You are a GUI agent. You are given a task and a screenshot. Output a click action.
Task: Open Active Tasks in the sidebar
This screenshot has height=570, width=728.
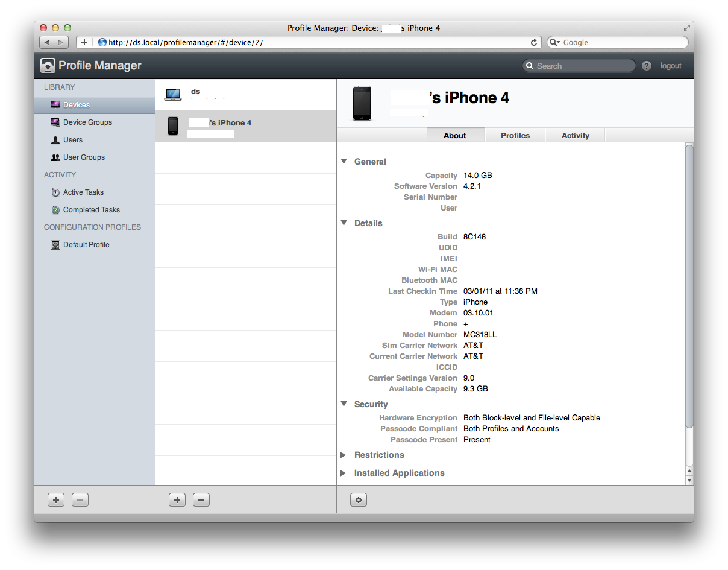(95, 192)
